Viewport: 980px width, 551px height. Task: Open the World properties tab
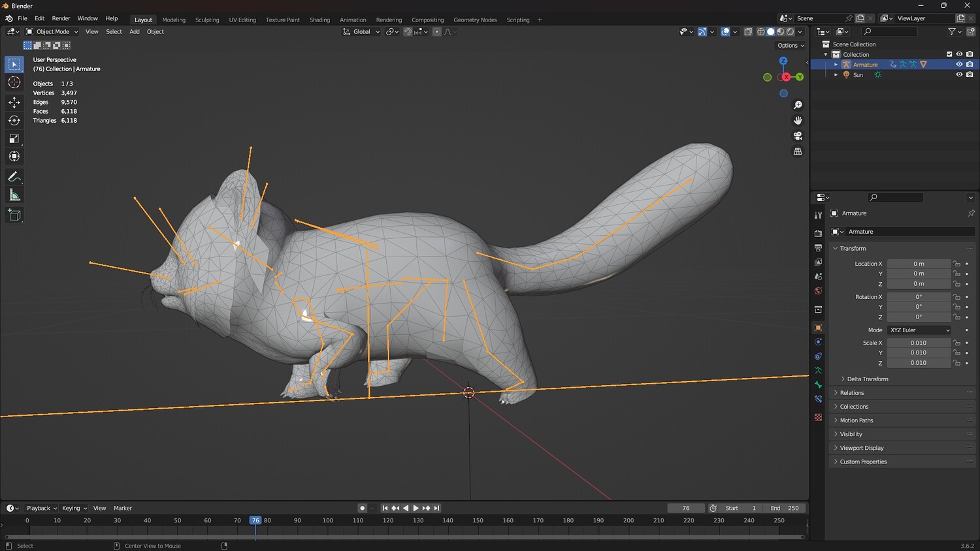[x=818, y=291]
